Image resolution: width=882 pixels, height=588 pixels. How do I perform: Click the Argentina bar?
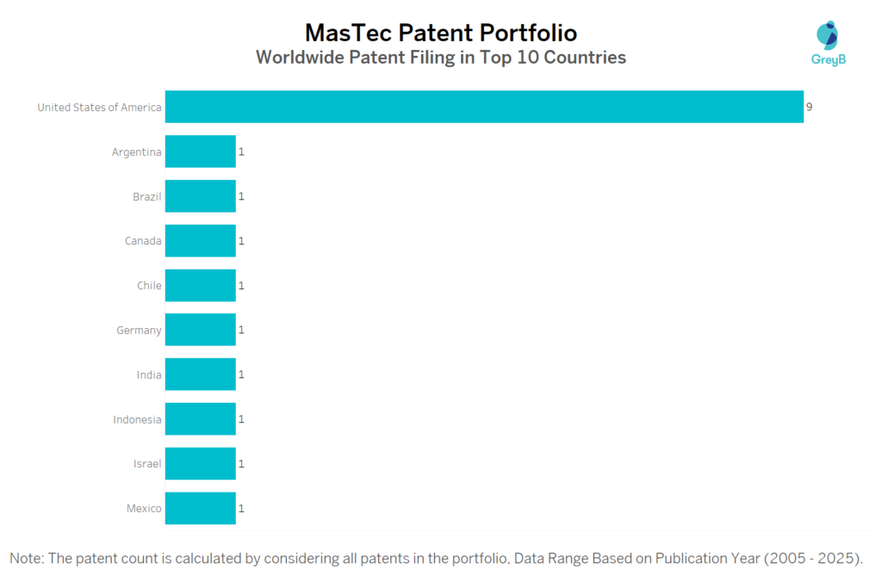coord(200,152)
